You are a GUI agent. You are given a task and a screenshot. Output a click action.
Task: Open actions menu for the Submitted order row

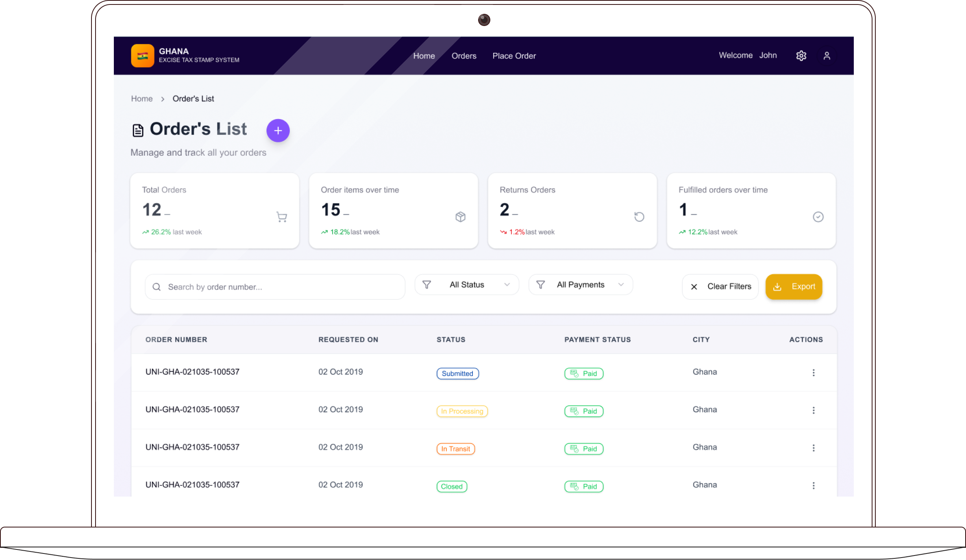(x=814, y=373)
